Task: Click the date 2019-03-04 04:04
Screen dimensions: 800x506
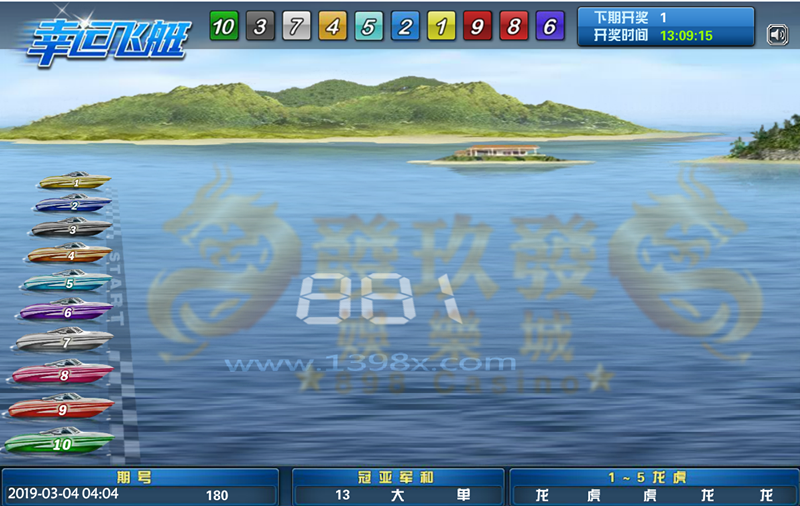Action: tap(63, 494)
